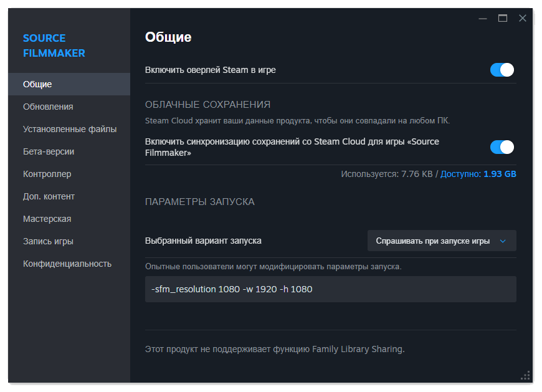Click the launch parameters text field
This screenshot has height=392, width=542.
tap(330, 289)
